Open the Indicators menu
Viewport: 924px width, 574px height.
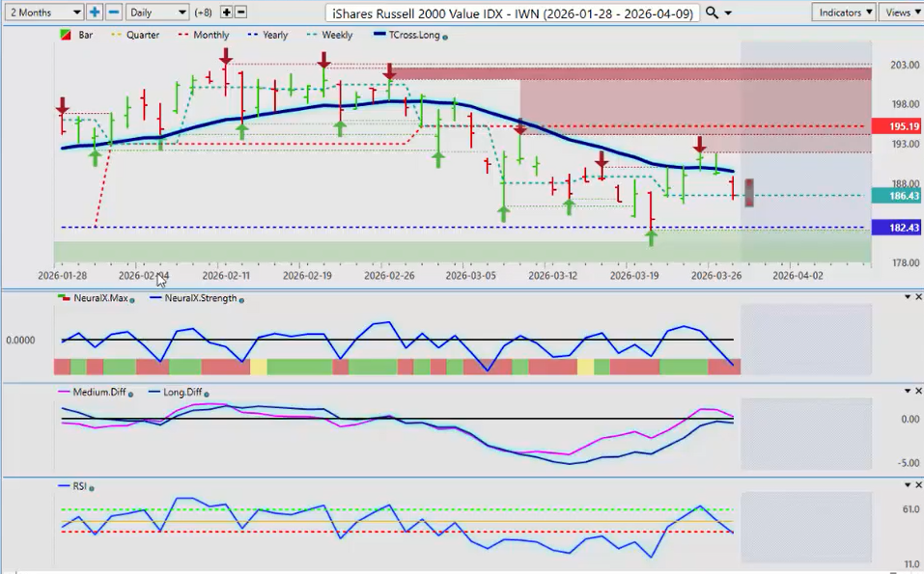coord(843,13)
